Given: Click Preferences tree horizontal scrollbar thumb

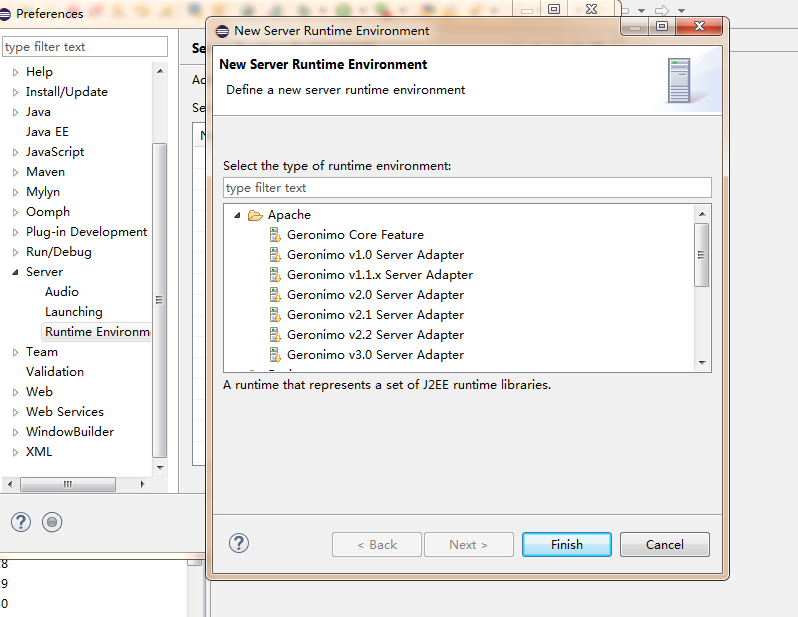Looking at the screenshot, I should coord(68,484).
